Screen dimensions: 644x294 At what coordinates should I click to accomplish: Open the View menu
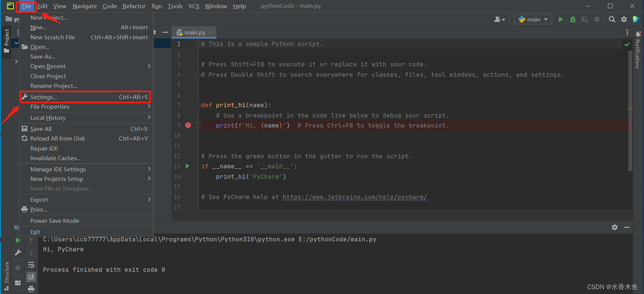(60, 6)
